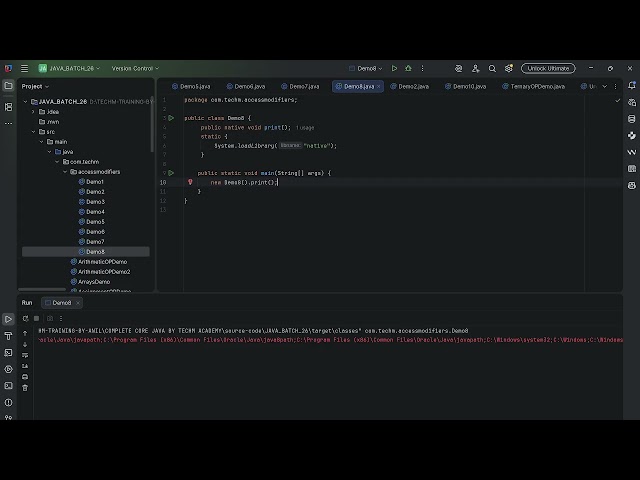Open Problems tool window icon

coord(8,402)
